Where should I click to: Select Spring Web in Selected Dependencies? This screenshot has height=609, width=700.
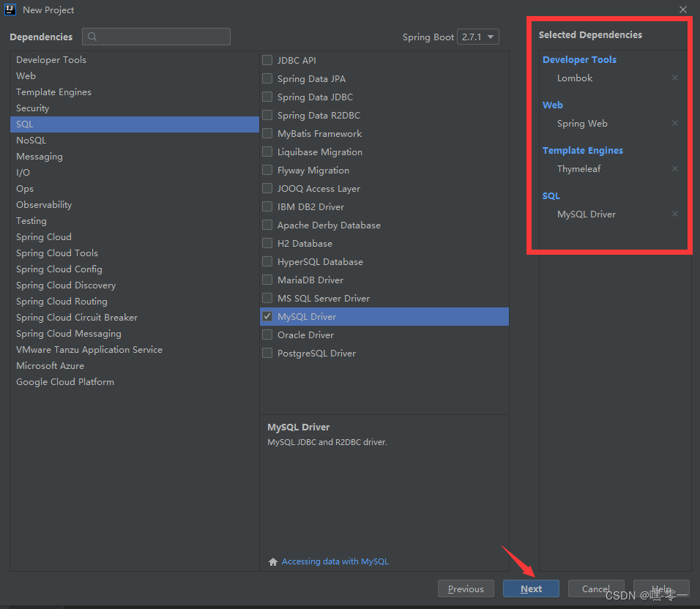(x=582, y=124)
